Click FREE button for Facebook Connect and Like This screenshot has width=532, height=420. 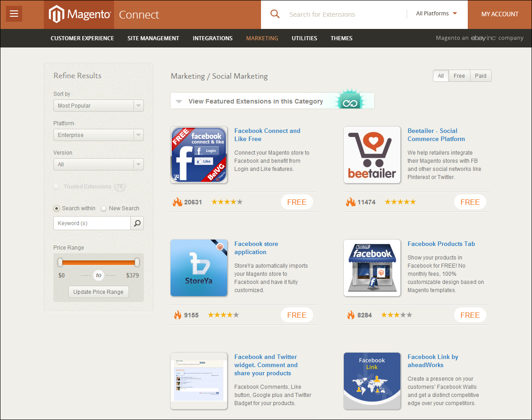(297, 202)
